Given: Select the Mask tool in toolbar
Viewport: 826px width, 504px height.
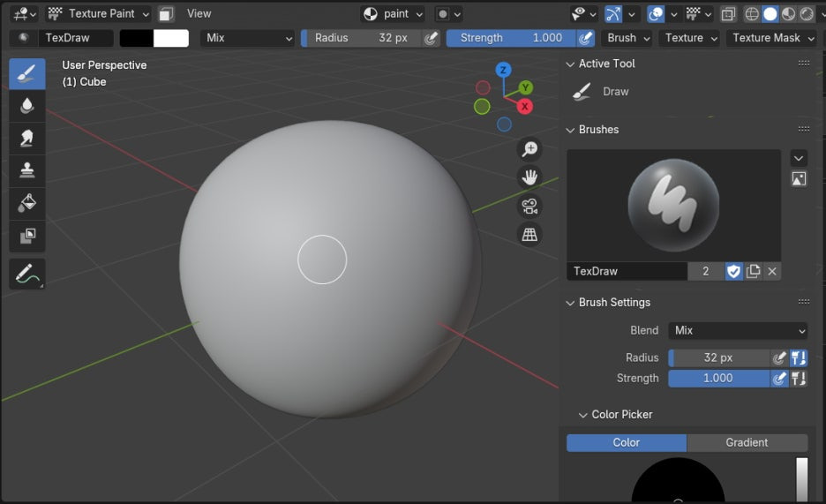Looking at the screenshot, I should (x=26, y=236).
